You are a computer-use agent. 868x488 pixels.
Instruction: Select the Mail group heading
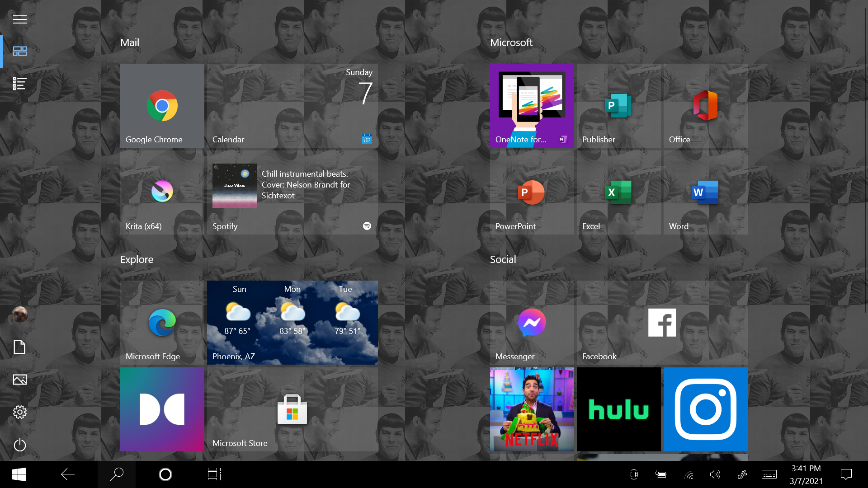[130, 42]
